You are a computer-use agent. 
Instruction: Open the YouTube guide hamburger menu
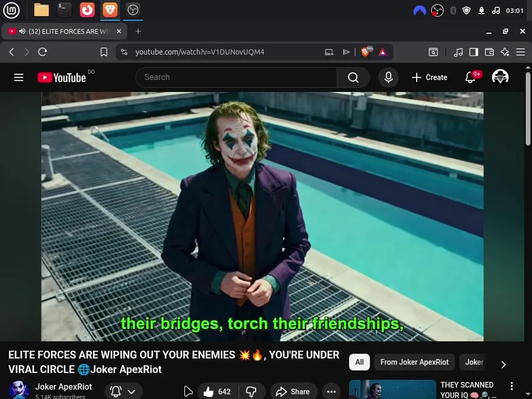19,78
